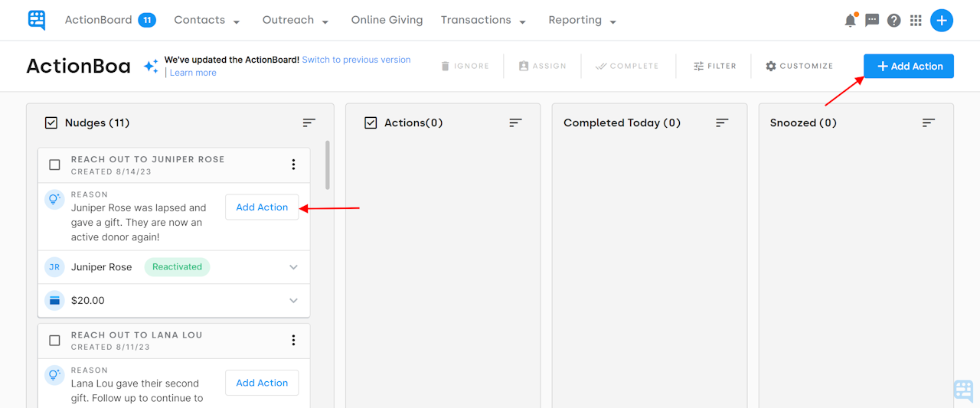Open the apps grid icon

(x=916, y=21)
